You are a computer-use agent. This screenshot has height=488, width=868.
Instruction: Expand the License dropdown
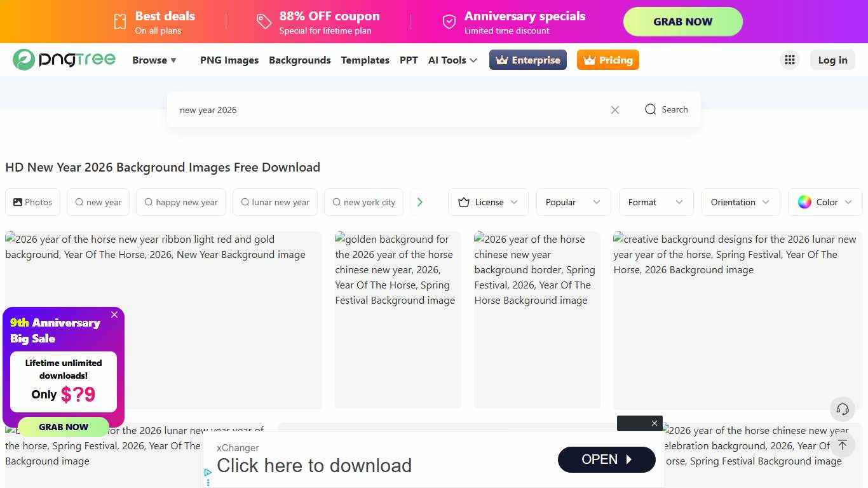coord(488,202)
